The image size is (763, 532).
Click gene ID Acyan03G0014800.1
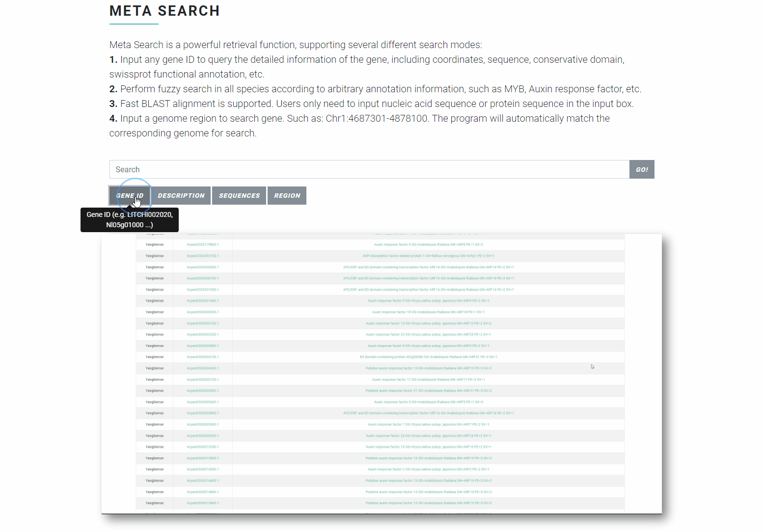pos(203,492)
